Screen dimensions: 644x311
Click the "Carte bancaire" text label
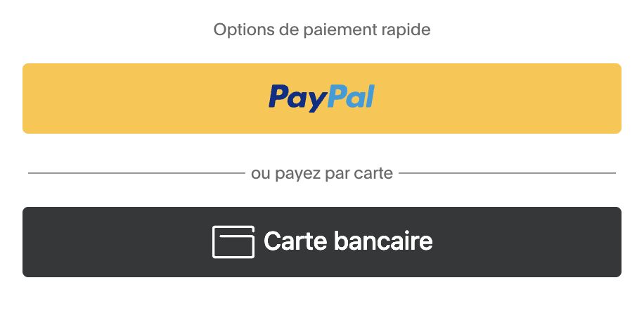[x=348, y=241]
